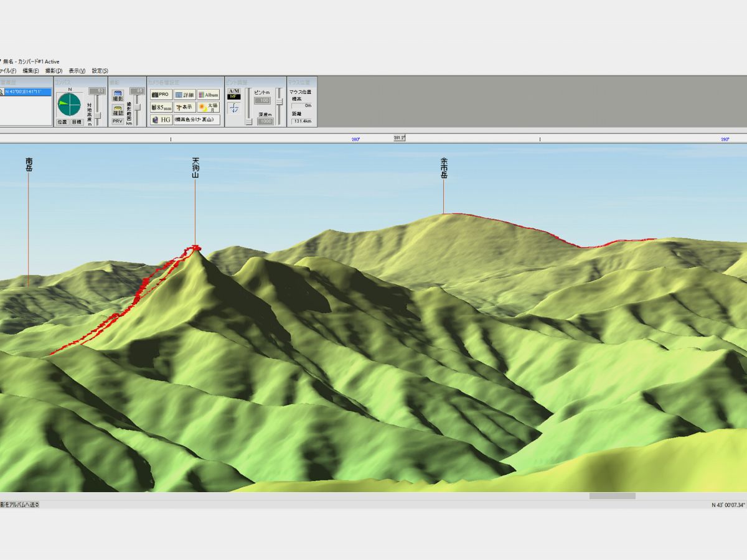Image resolution: width=747 pixels, height=560 pixels.
Task: Open the 太陽 月 sun and moon settings
Action: click(x=209, y=107)
